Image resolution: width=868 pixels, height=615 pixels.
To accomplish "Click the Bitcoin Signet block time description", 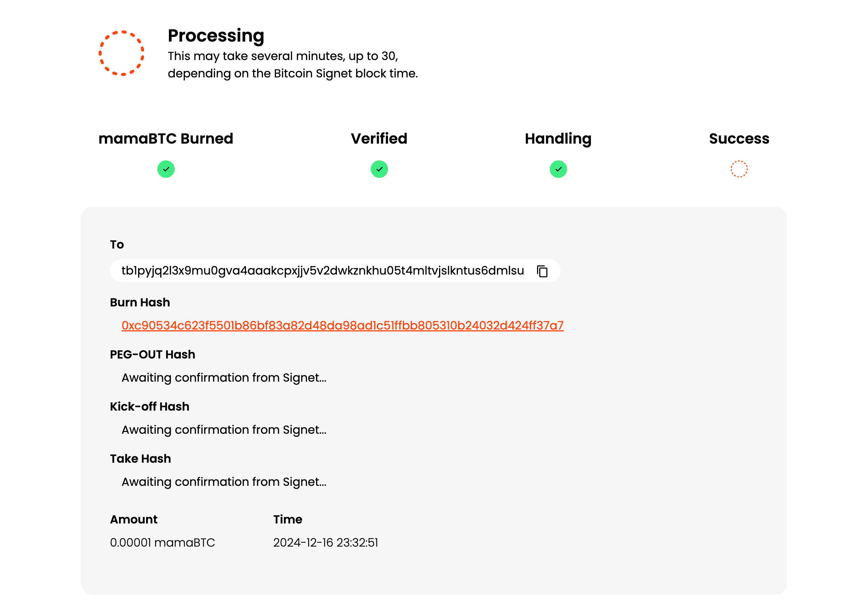I will click(x=293, y=65).
